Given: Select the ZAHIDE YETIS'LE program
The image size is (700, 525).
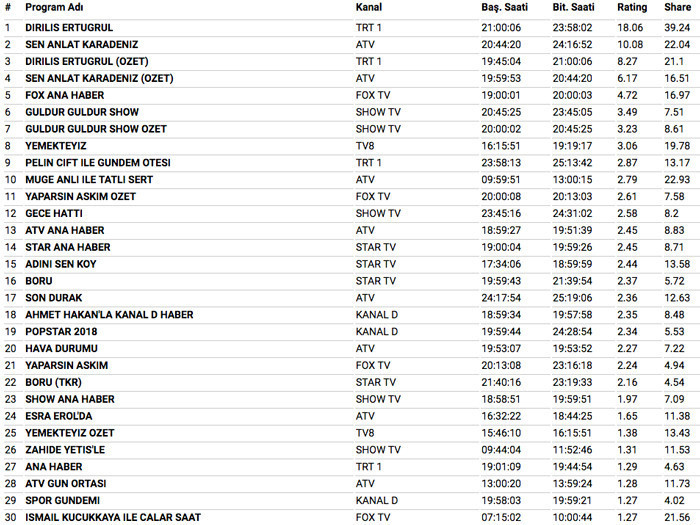Looking at the screenshot, I should pos(65,450).
